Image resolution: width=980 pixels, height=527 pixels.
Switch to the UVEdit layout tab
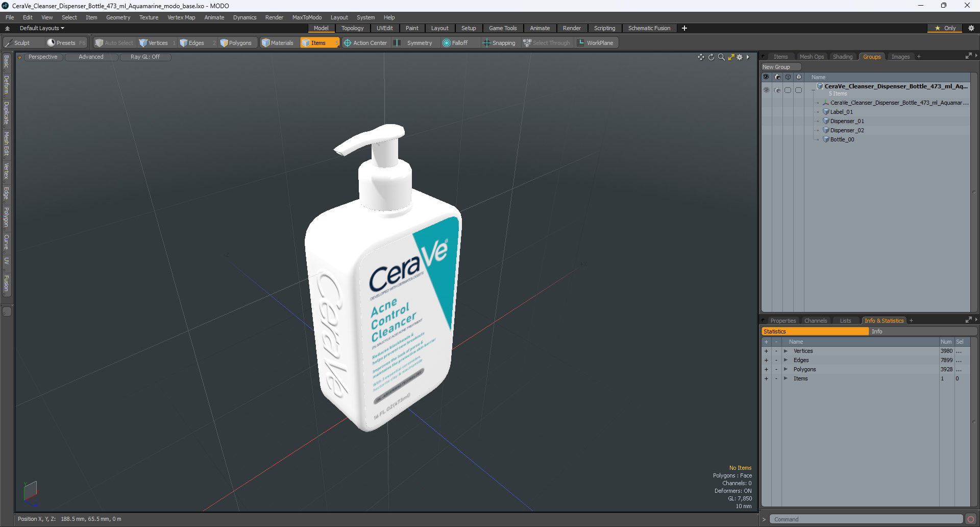(x=384, y=28)
